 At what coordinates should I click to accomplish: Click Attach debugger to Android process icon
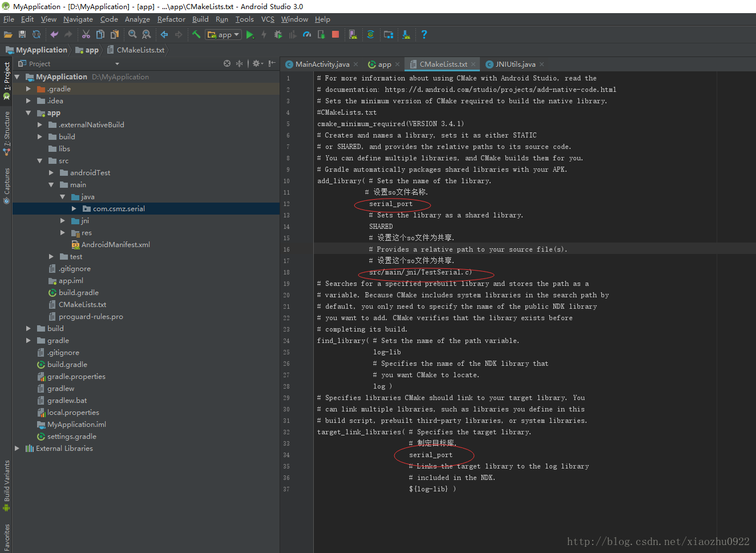pyautogui.click(x=321, y=35)
